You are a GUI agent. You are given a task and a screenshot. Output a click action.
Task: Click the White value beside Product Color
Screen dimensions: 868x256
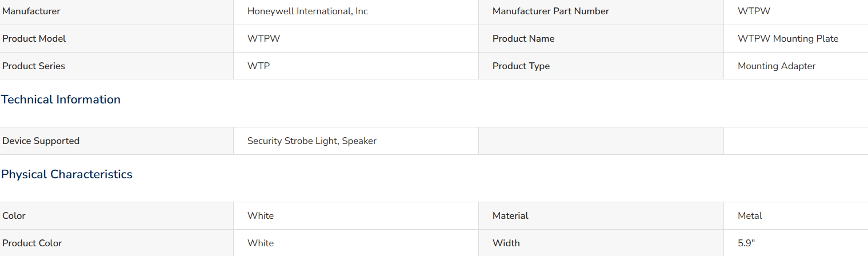click(x=261, y=243)
